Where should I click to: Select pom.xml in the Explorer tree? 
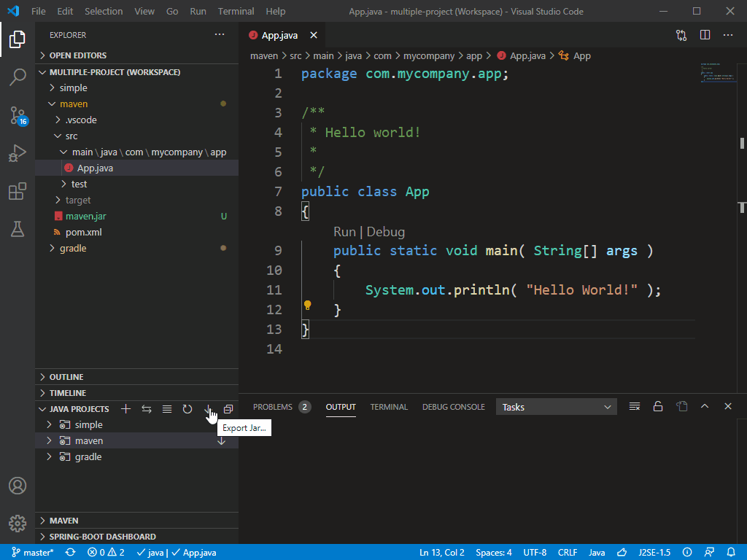tap(83, 232)
